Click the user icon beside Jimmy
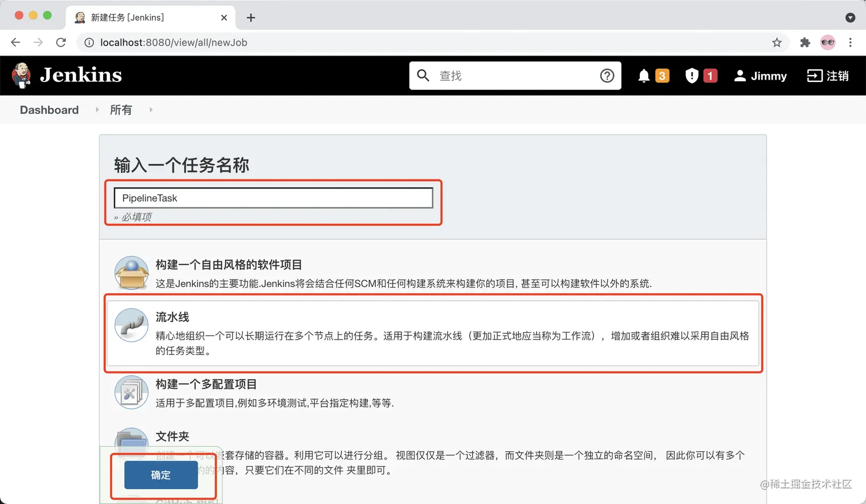 (740, 76)
